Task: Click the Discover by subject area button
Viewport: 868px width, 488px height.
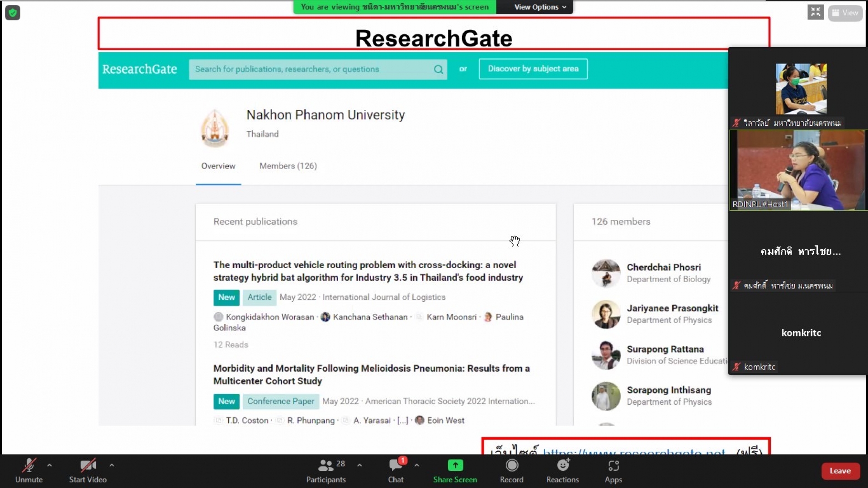Action: pyautogui.click(x=533, y=69)
